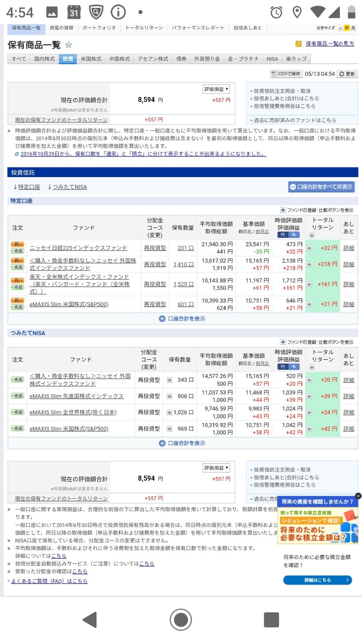Tap the Android recent apps button
Screen dimensions: 362x644
click(x=271, y=620)
